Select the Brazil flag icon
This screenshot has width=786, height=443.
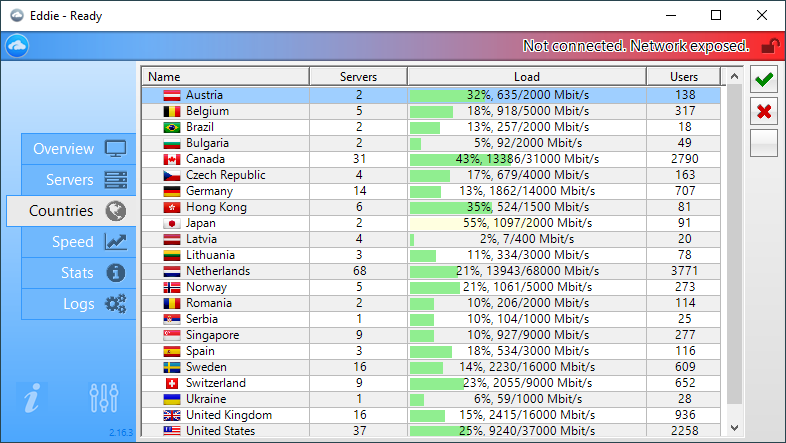171,127
